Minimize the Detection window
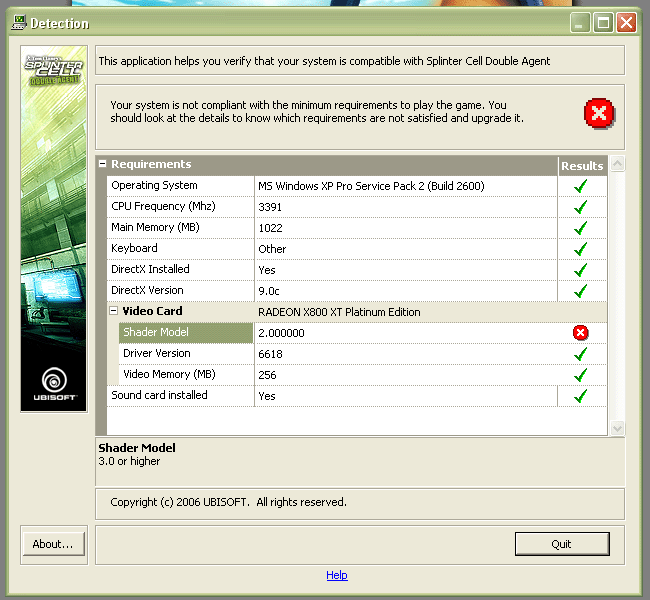Viewport: 650px width, 600px height. coord(580,22)
